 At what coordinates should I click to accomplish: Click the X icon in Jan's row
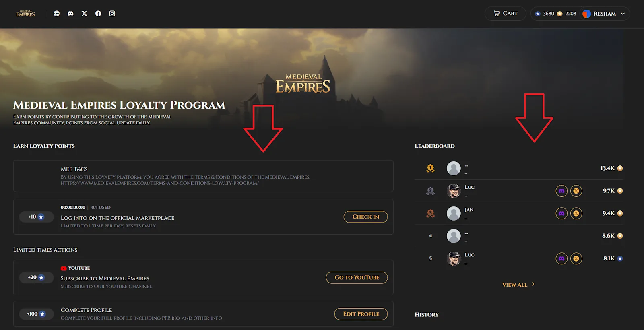pos(576,213)
